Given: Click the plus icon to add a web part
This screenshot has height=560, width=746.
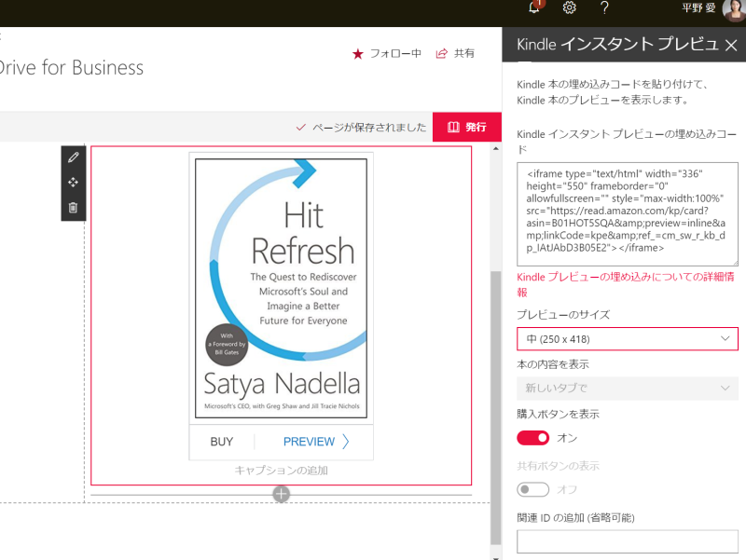Looking at the screenshot, I should pyautogui.click(x=282, y=494).
